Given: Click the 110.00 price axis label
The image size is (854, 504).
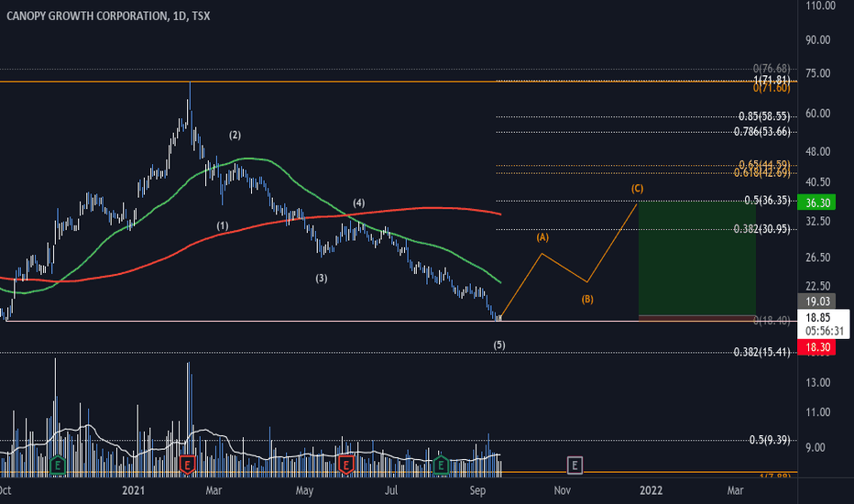Looking at the screenshot, I should tap(820, 5).
